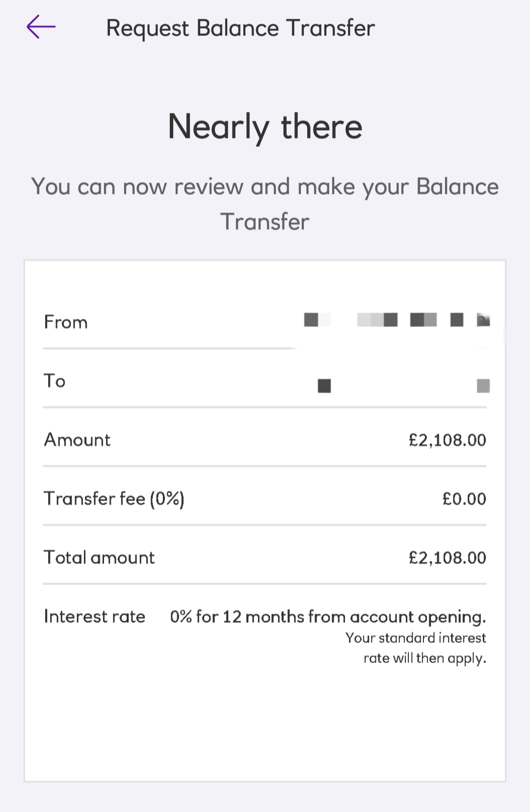Tap the 0% for 12 months text
530x812 pixels.
click(x=328, y=617)
